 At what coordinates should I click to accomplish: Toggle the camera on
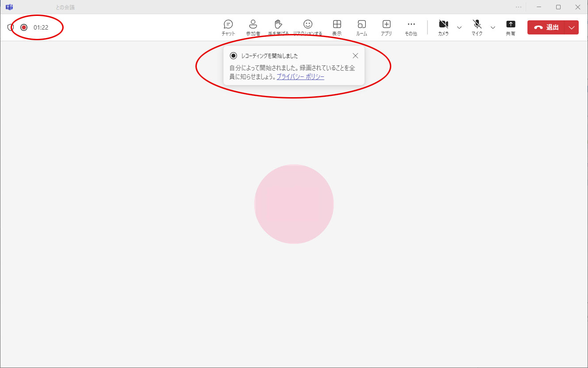point(443,27)
